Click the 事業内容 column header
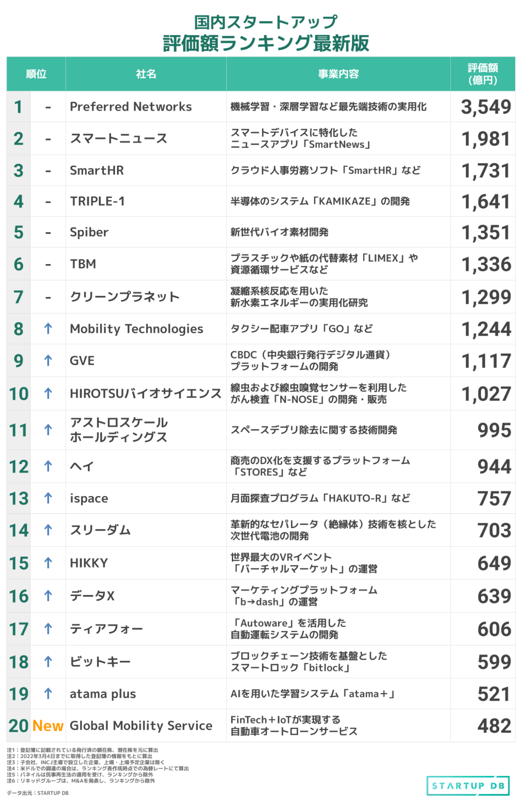This screenshot has width=522, height=812. (x=338, y=74)
